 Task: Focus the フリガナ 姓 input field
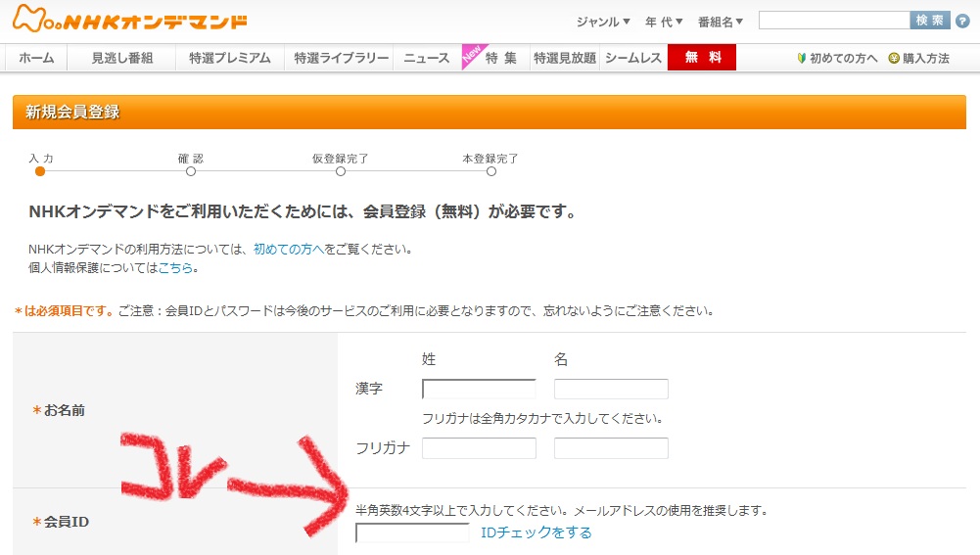pos(479,448)
